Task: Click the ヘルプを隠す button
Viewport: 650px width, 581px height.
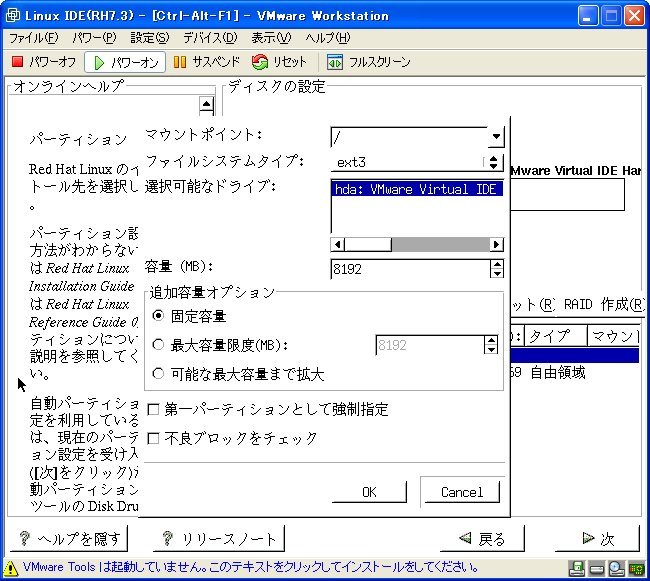Action: coord(69,539)
